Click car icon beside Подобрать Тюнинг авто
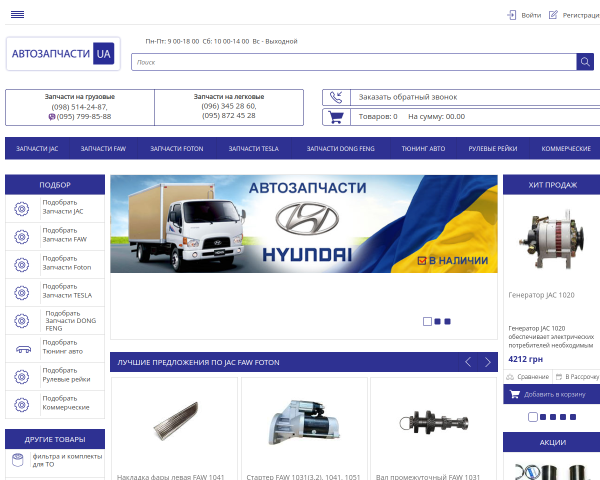 click(x=23, y=349)
